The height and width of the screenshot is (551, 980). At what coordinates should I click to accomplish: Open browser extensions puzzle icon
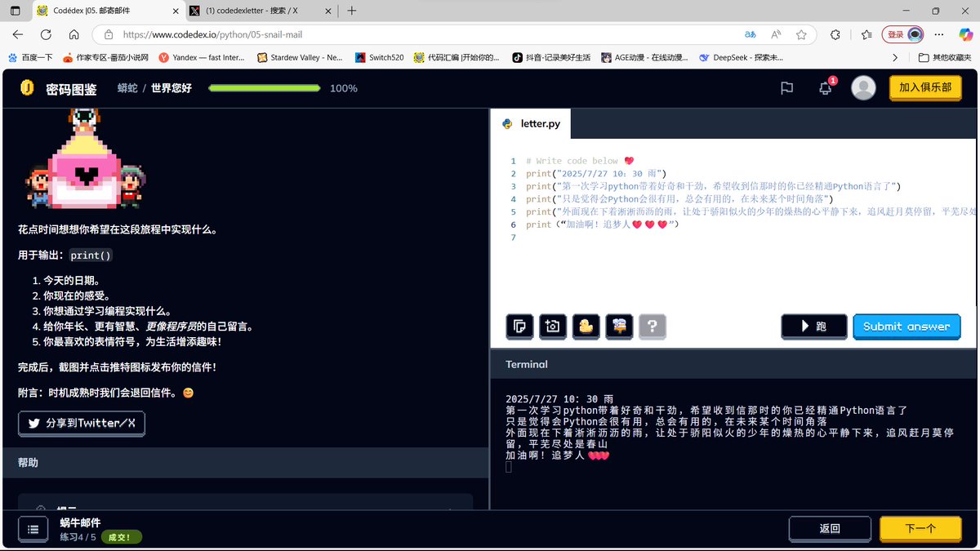pyautogui.click(x=835, y=35)
